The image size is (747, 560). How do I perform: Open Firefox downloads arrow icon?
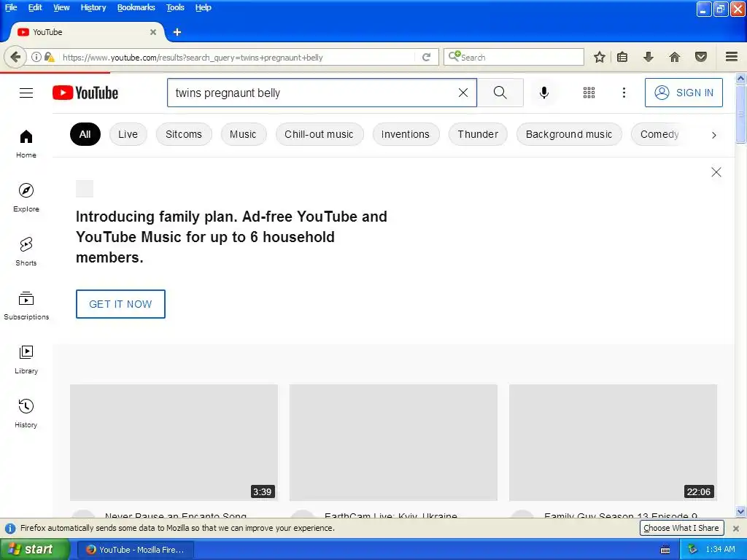pyautogui.click(x=648, y=57)
